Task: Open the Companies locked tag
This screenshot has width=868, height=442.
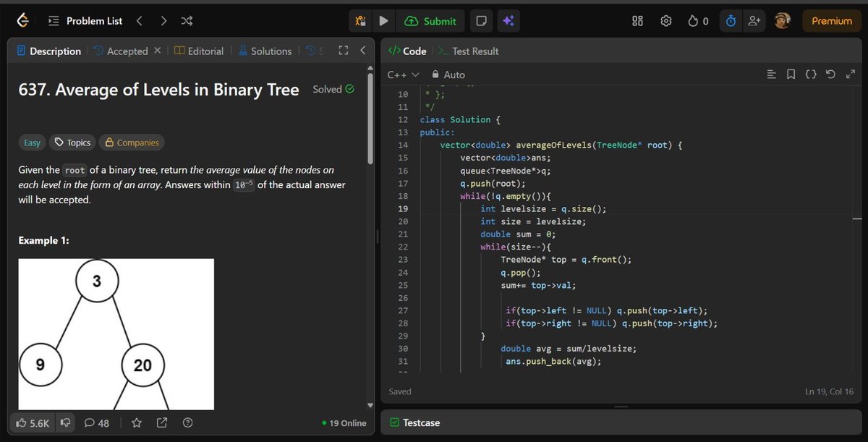Action: tap(132, 143)
